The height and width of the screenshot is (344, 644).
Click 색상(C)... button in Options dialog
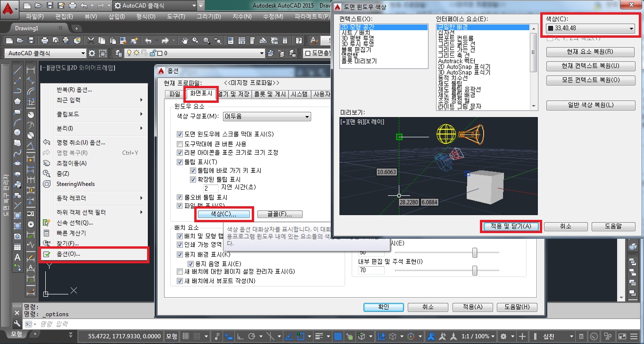coord(223,214)
